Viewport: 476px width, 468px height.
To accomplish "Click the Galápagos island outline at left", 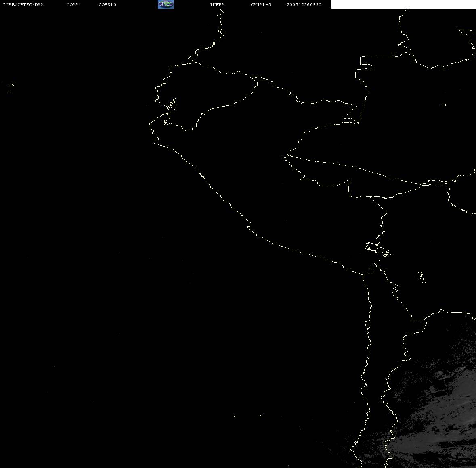I will 12,86.
